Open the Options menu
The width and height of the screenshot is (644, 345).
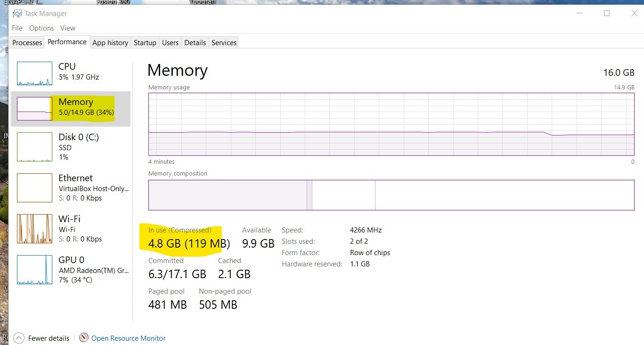coord(41,28)
